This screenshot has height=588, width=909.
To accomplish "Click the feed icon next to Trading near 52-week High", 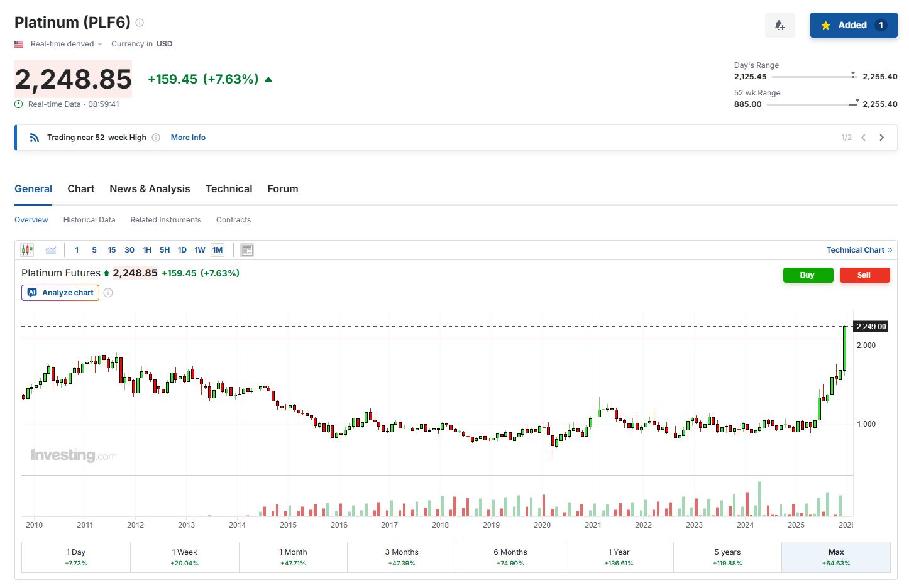I will pyautogui.click(x=35, y=138).
